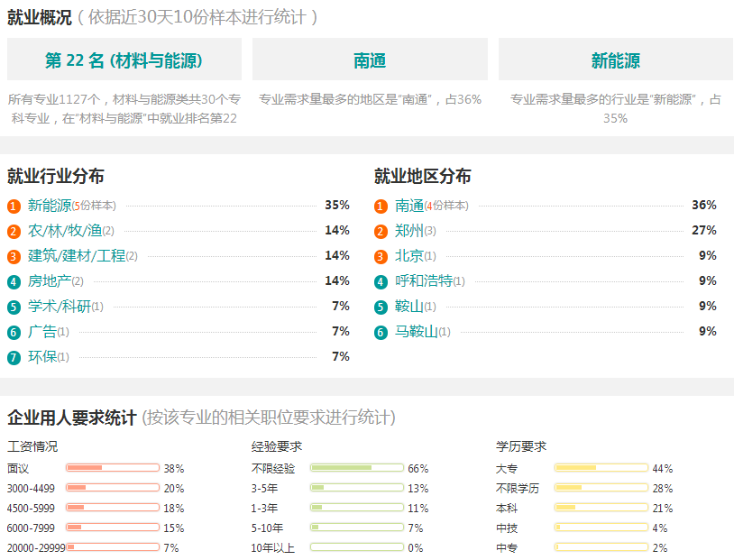
Task: Click the 南通 top region header box
Action: point(370,60)
